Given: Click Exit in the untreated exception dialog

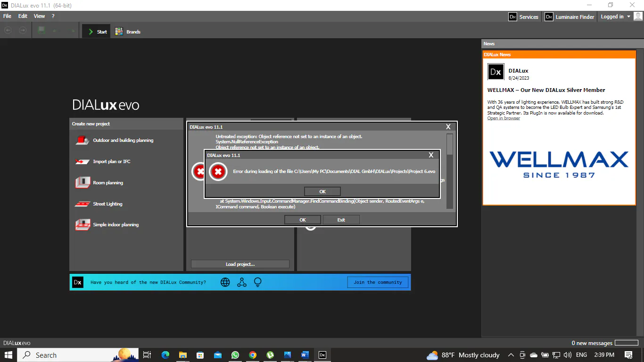Looking at the screenshot, I should coord(341,220).
